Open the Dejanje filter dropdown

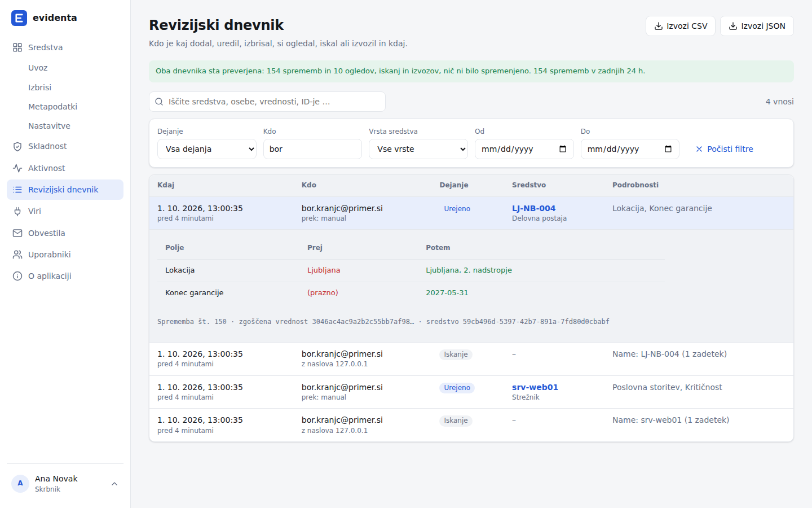(x=207, y=149)
